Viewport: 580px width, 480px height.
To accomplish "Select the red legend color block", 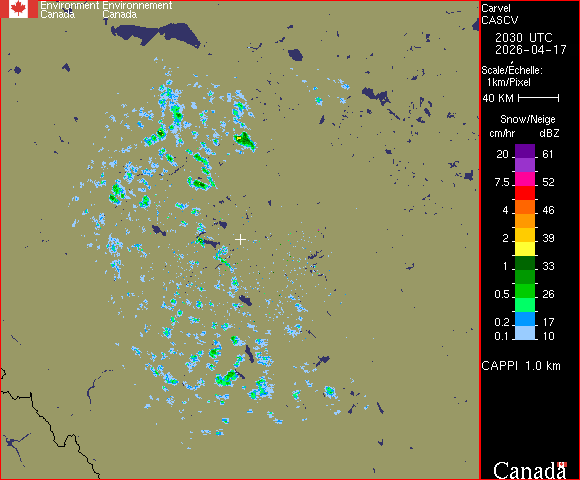I will click(x=525, y=193).
